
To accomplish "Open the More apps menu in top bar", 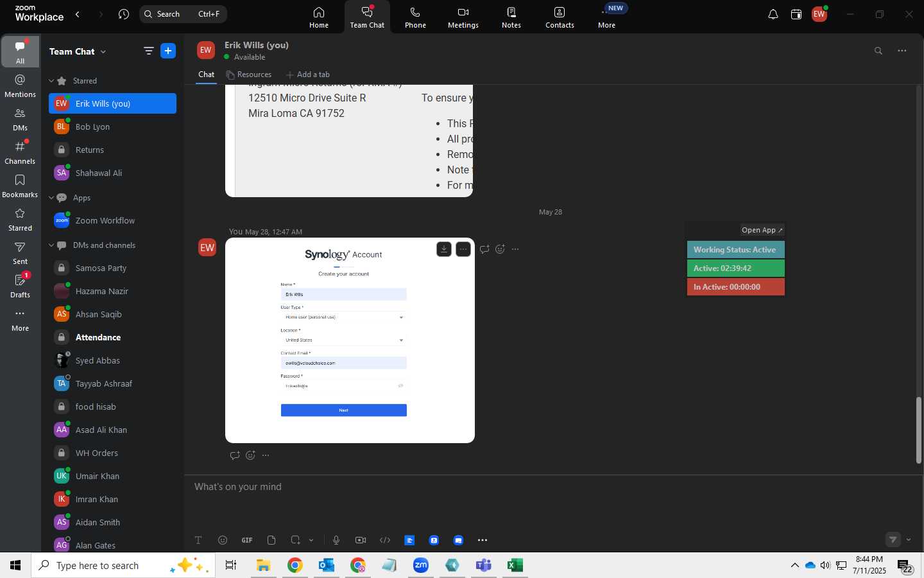I will click(x=607, y=17).
